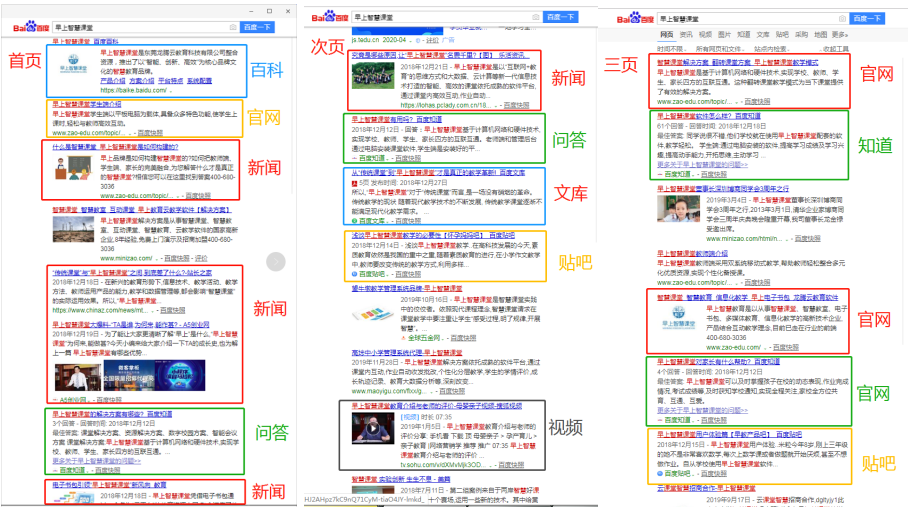Viewport: 911px width, 511px height.
Task: Open the 百度文库 result title in the middle window
Action: tap(438, 172)
